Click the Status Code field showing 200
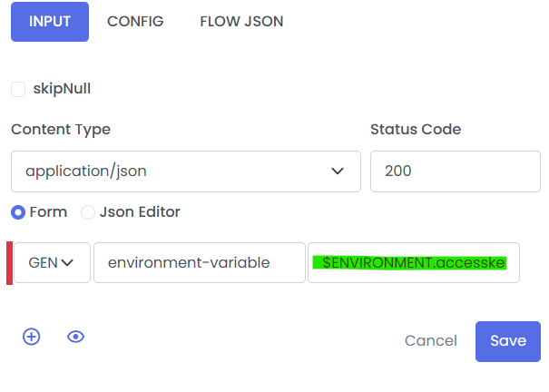 [455, 171]
